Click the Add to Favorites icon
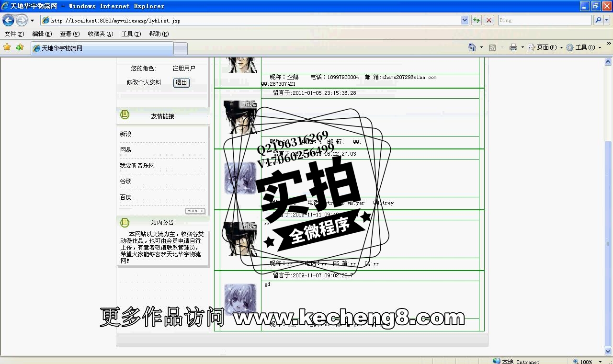 pyautogui.click(x=20, y=47)
